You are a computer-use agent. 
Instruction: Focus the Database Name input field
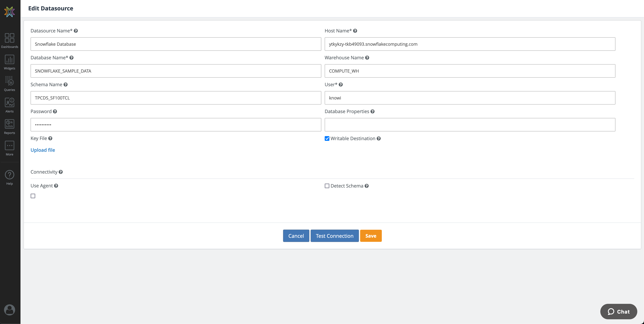[176, 71]
